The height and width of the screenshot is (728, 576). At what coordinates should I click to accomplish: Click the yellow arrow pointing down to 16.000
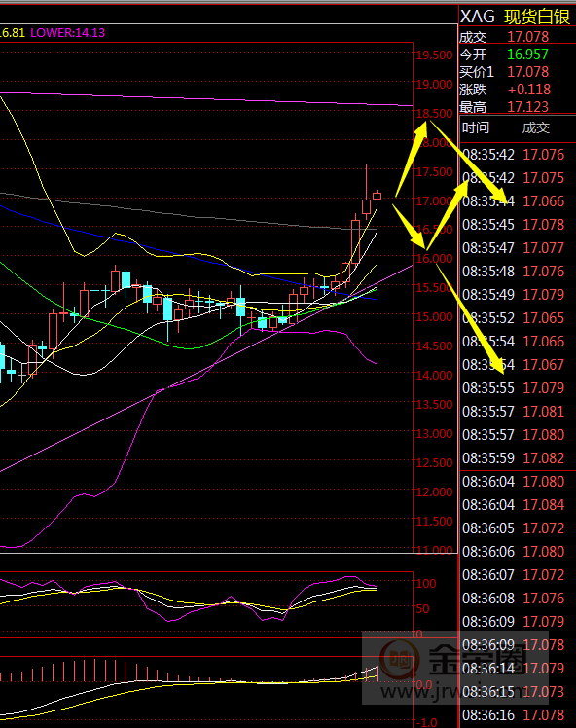[409, 226]
